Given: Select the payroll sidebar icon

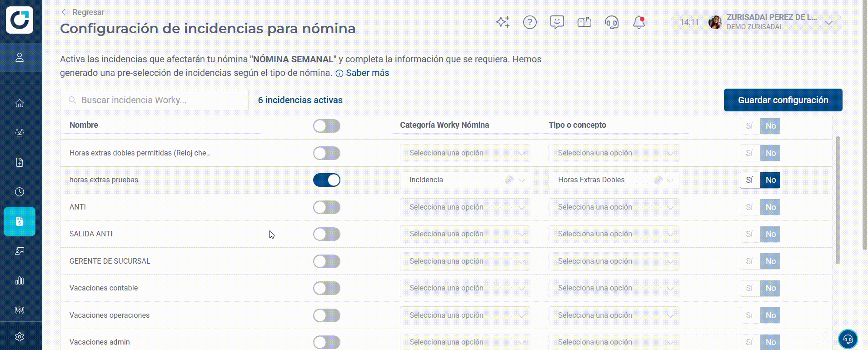Looking at the screenshot, I should [20, 221].
